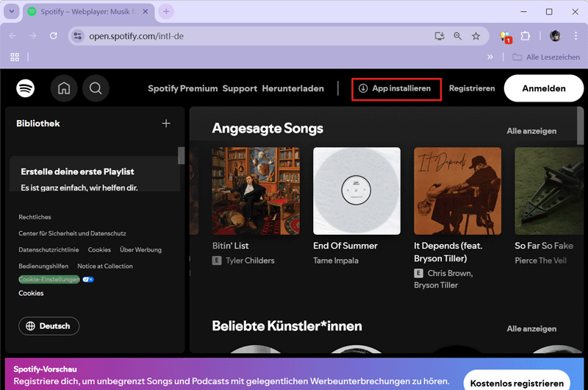
Task: Click the download icon in App installieren
Action: pyautogui.click(x=363, y=88)
